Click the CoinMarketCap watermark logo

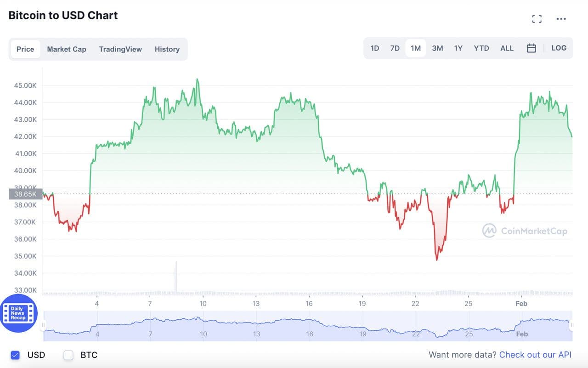click(525, 231)
